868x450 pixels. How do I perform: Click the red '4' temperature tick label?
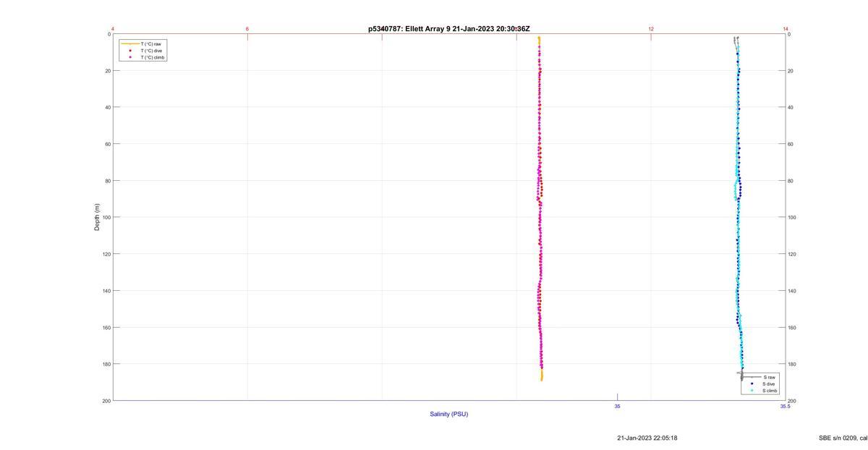pos(113,29)
